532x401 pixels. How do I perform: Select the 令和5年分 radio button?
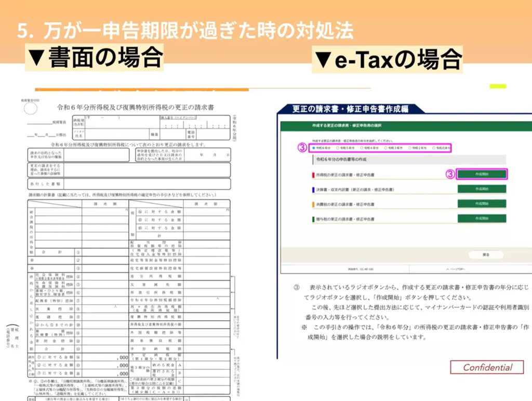(x=338, y=148)
